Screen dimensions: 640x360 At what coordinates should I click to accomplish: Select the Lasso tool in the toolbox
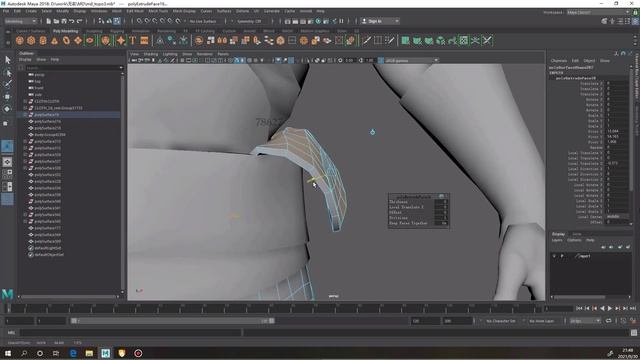pyautogui.click(x=7, y=73)
